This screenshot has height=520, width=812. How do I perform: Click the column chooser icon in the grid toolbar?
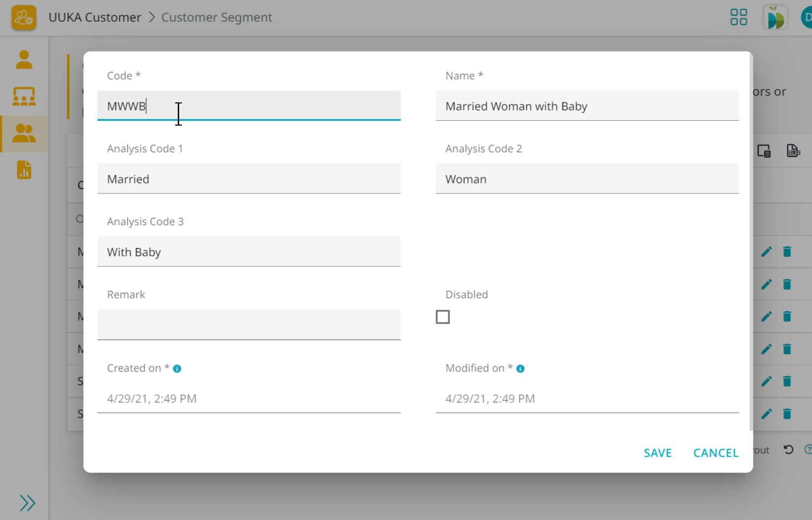(764, 151)
